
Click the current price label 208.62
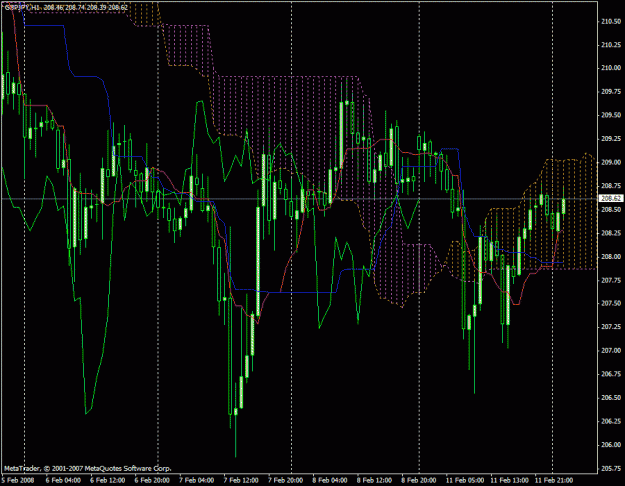coord(610,198)
